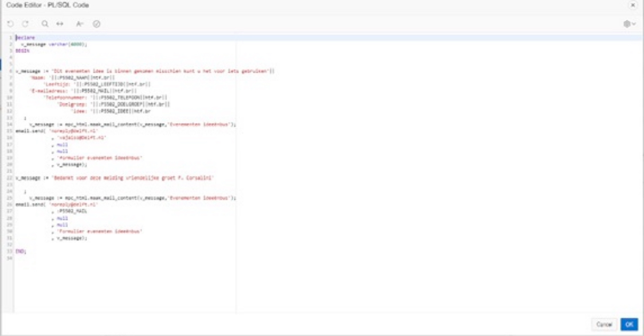The height and width of the screenshot is (336, 644).
Task: Place cursor on the 'declare' line
Action: (25, 38)
